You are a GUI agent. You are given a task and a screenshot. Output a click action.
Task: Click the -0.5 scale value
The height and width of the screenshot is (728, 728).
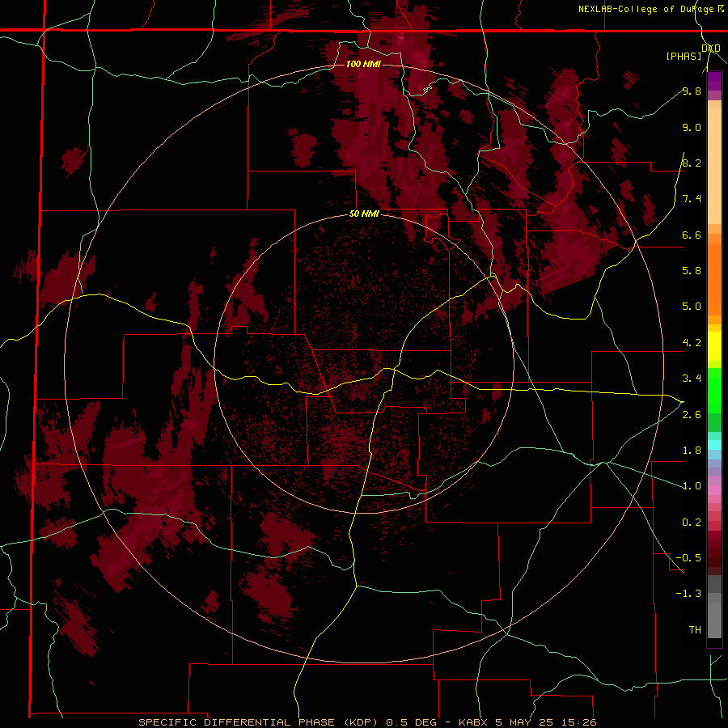pyautogui.click(x=688, y=558)
